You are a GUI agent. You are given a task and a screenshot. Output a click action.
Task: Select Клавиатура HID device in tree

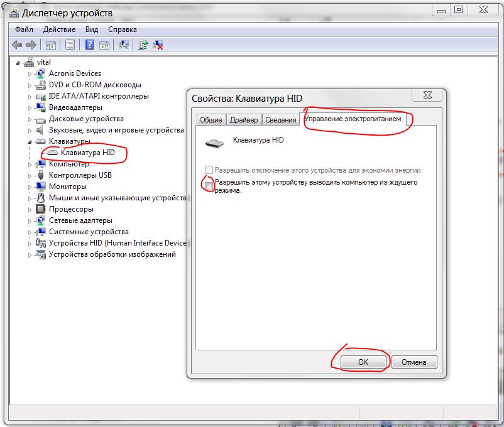(88, 153)
